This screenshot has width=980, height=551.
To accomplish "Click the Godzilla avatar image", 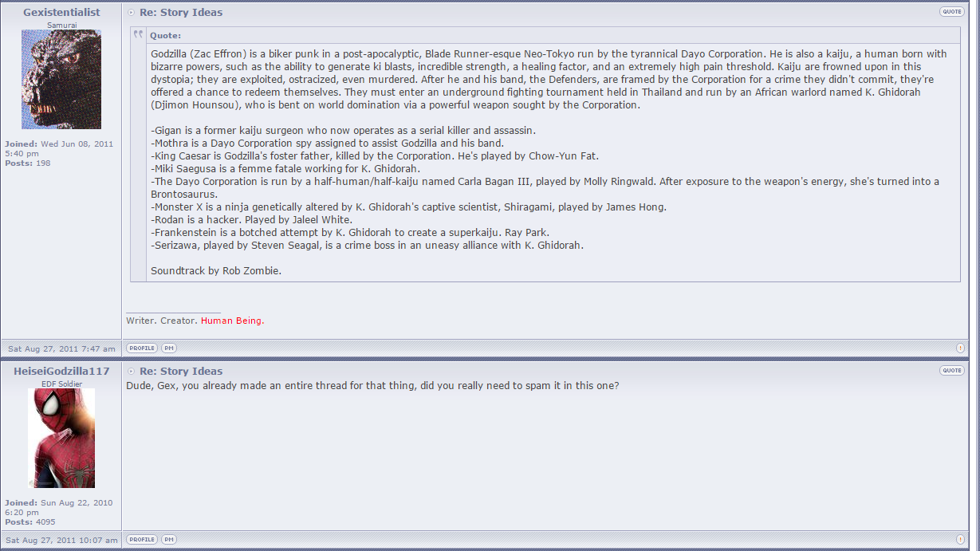I will (61, 80).
